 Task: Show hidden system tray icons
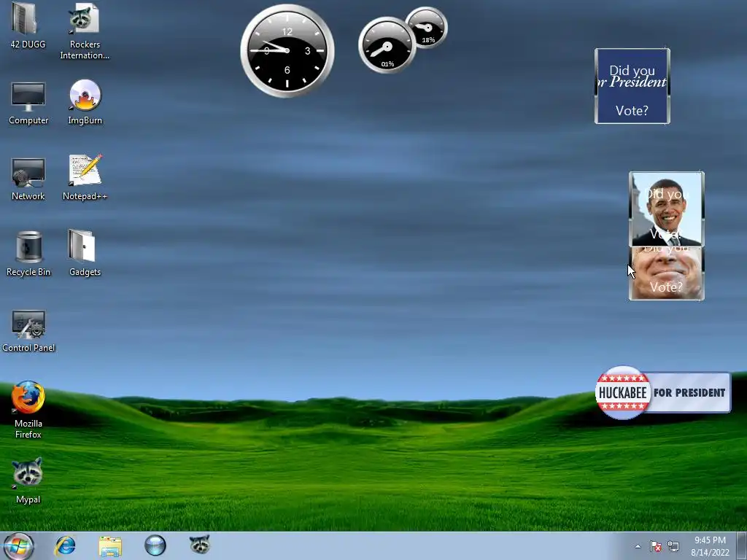coord(638,546)
